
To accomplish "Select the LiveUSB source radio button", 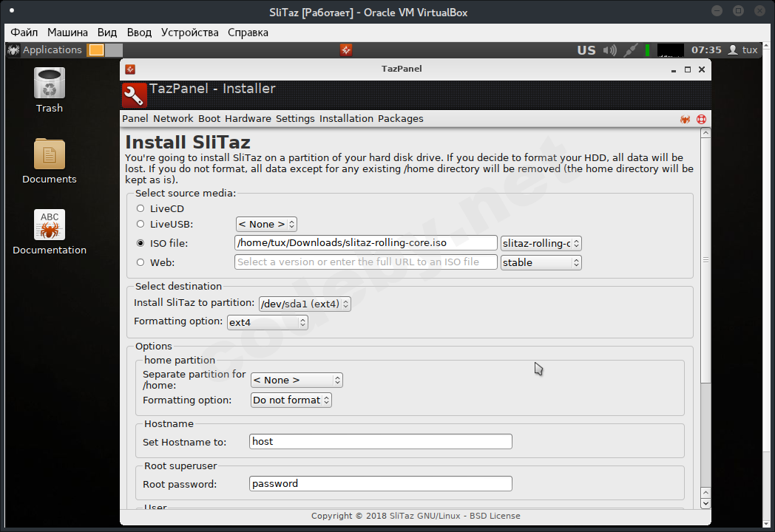I will (141, 224).
